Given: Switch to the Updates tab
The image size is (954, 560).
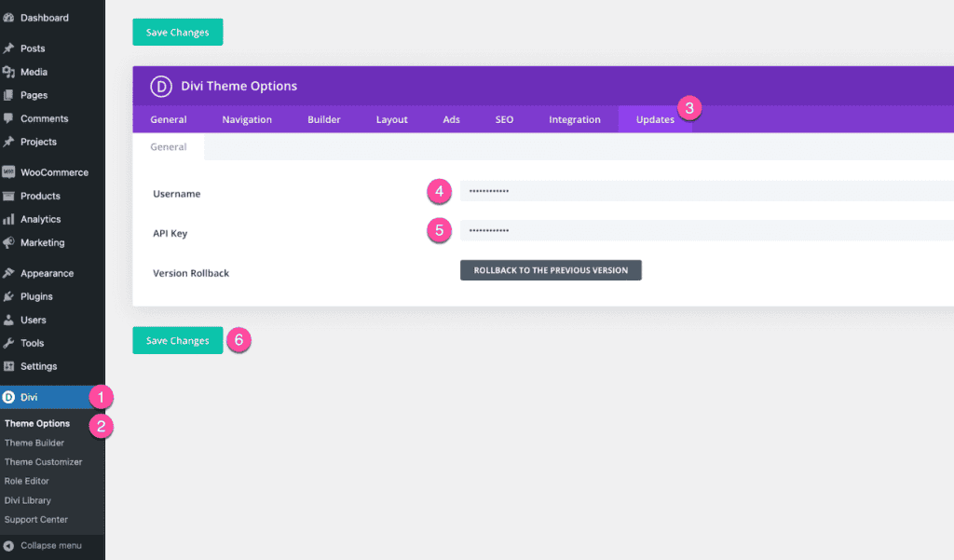Looking at the screenshot, I should 655,119.
